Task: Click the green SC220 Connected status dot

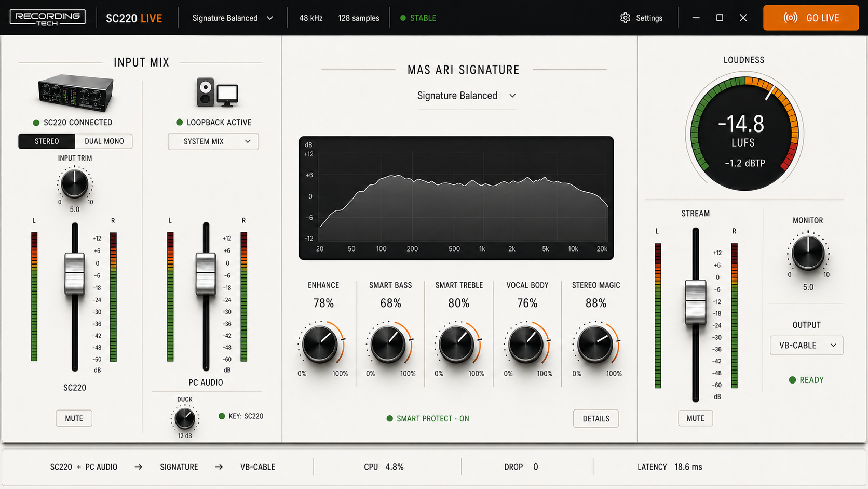Action: click(x=36, y=123)
